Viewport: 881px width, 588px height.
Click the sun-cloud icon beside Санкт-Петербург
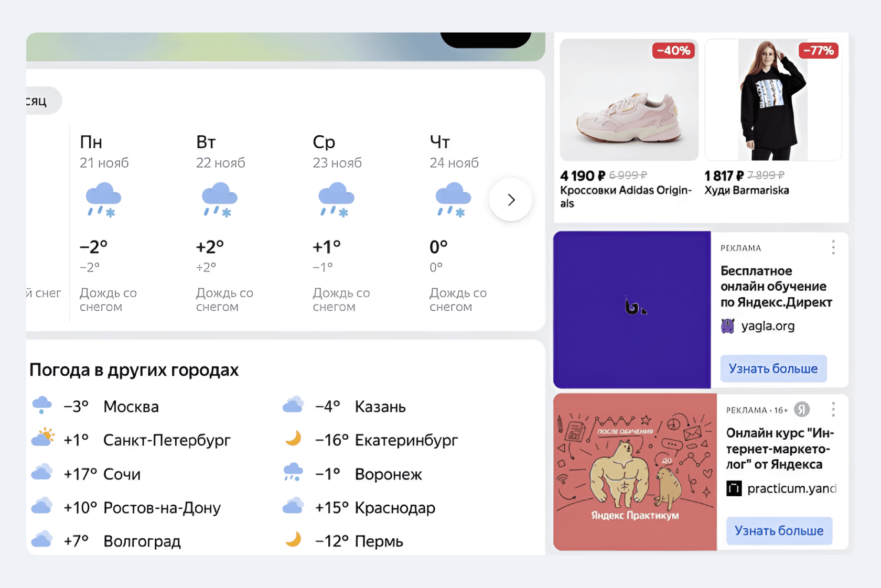tap(42, 437)
